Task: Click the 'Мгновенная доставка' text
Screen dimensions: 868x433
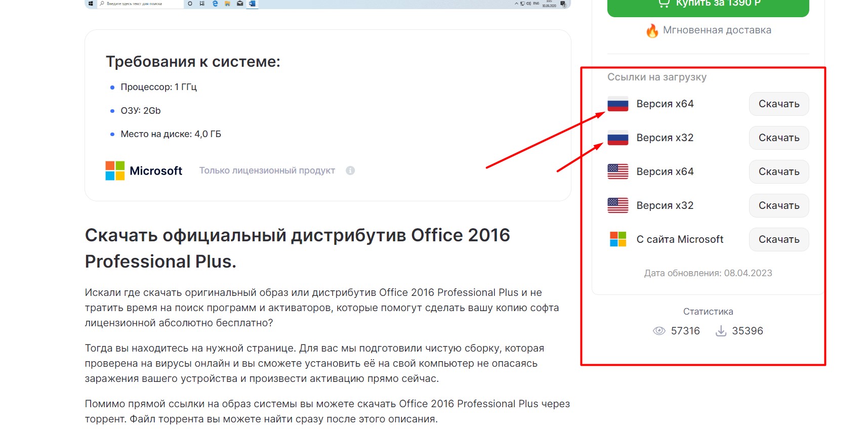Action: (717, 30)
